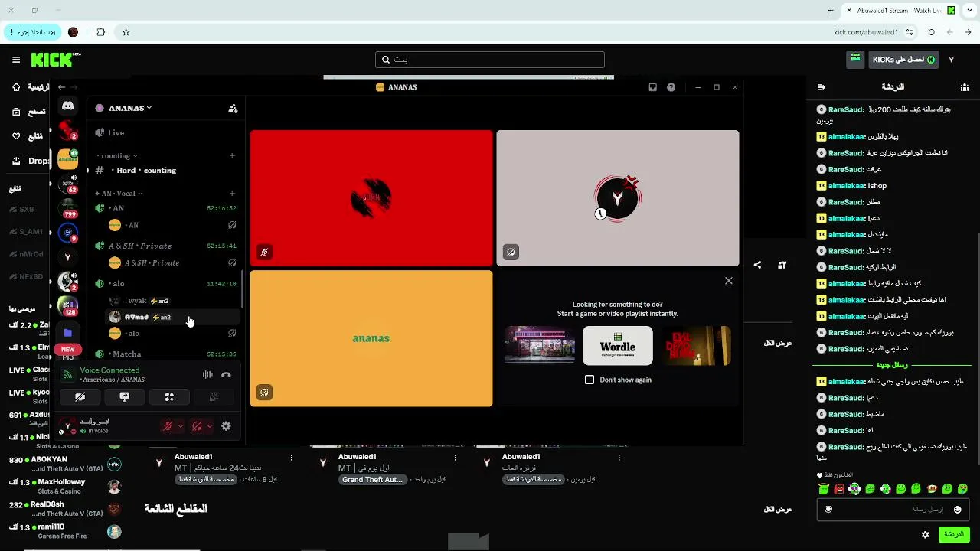Viewport: 980px width, 551px height.
Task: Click the red-faced emote in Kick chat
Action: pyautogui.click(x=839, y=489)
